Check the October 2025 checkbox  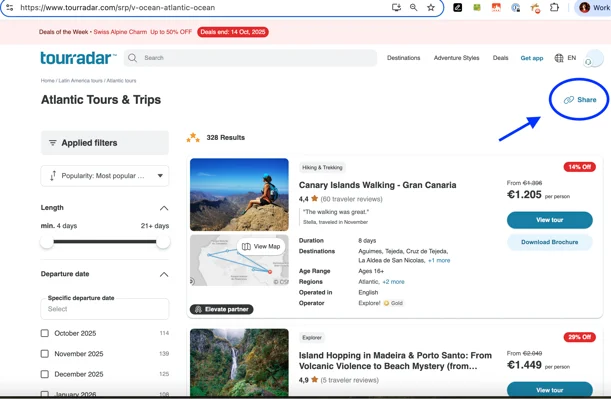(45, 333)
